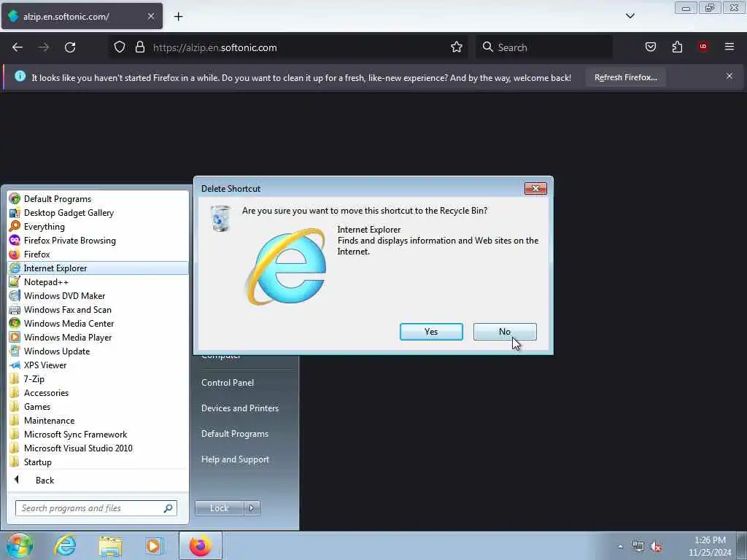Expand the Games folder

click(98, 407)
